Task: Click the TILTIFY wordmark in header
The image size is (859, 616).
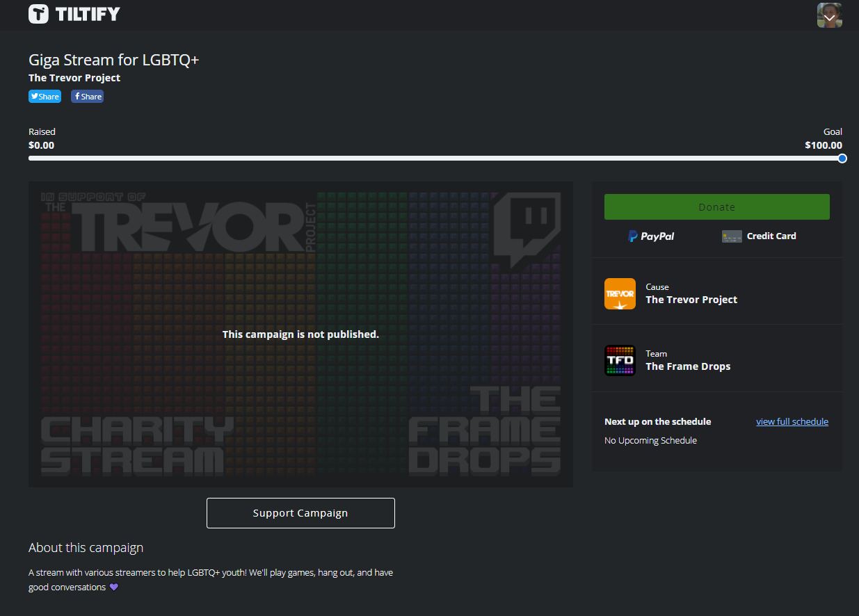Action: coord(88,14)
